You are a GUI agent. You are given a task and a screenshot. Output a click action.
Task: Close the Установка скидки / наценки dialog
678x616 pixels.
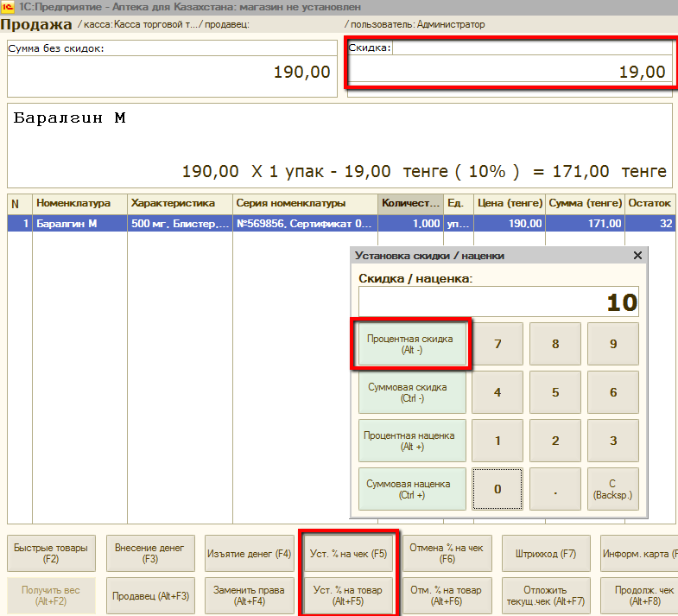[x=637, y=256]
